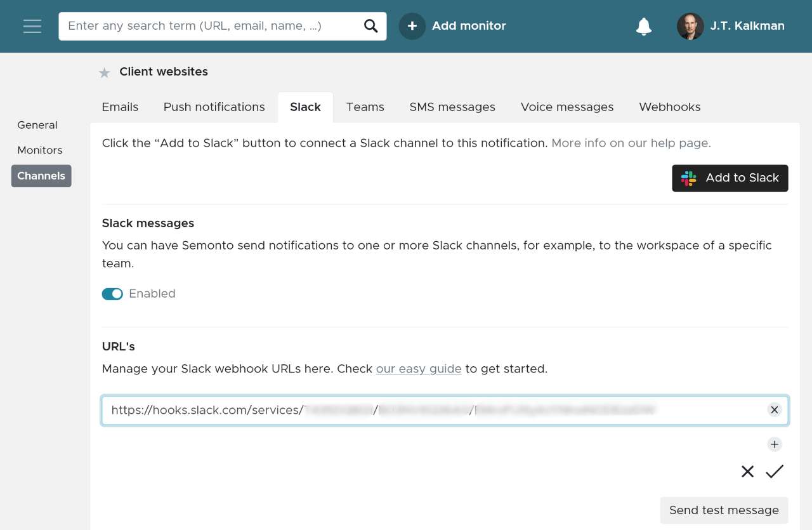Select General in the sidebar
This screenshot has width=812, height=530.
(x=37, y=125)
